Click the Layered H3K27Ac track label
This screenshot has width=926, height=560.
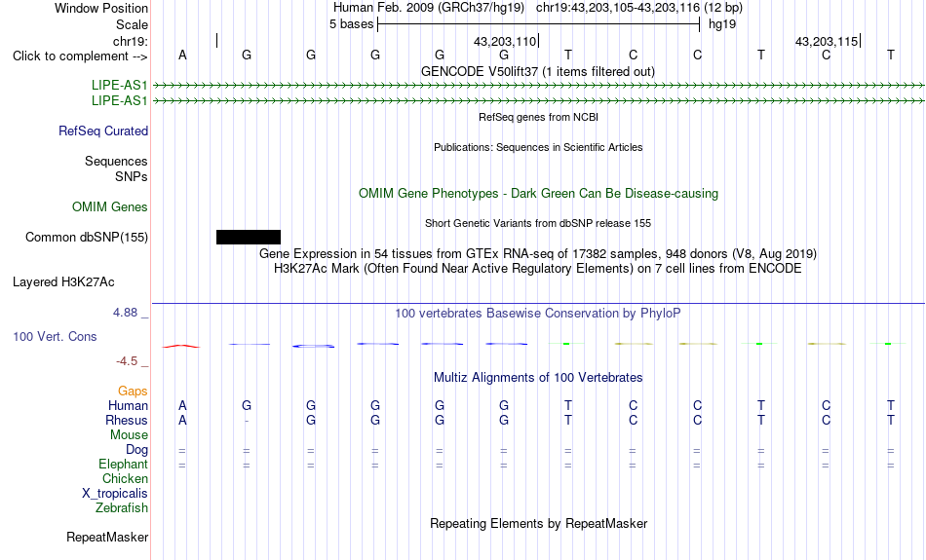(63, 282)
